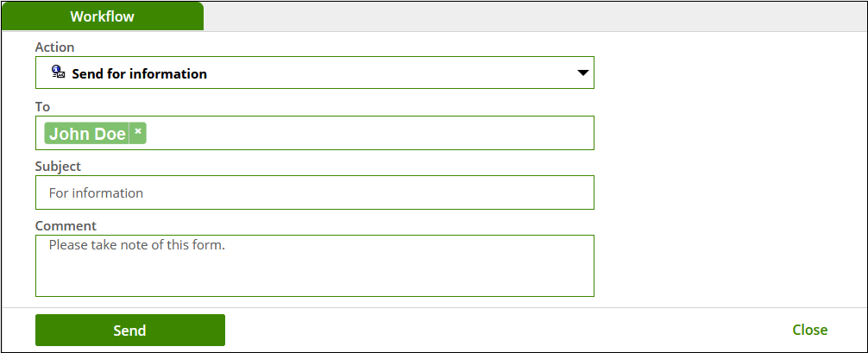
Task: Open the Send for information combo box
Action: click(314, 72)
